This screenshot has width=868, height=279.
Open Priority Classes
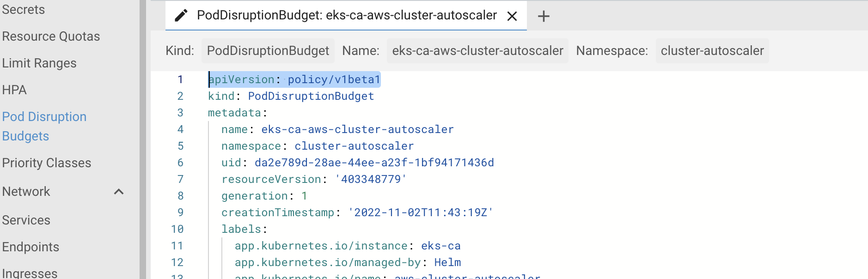[46, 163]
